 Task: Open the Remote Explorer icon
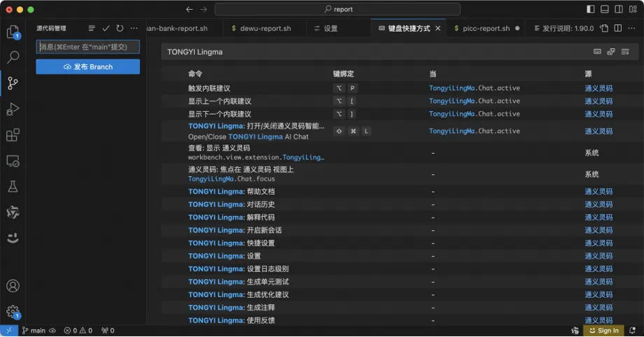click(x=13, y=161)
